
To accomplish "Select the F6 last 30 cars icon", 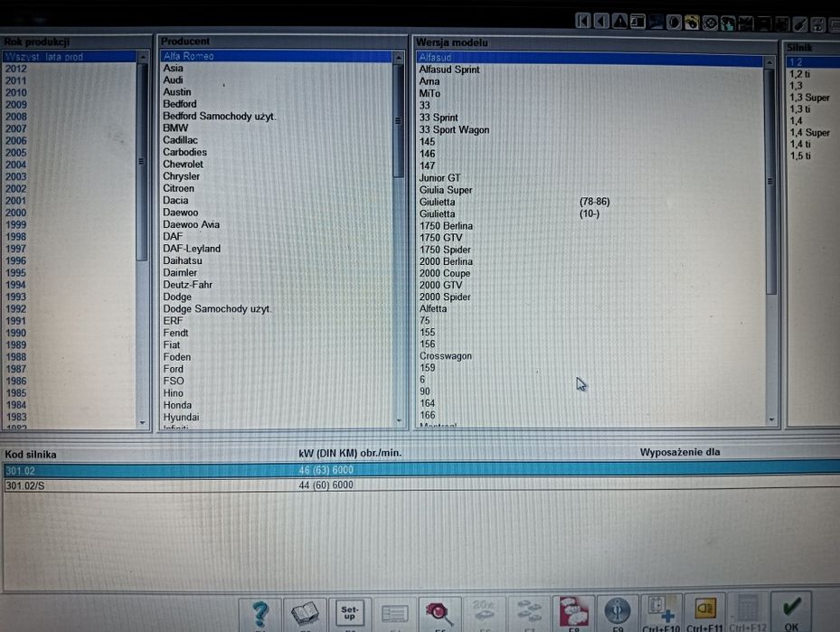I will (484, 614).
